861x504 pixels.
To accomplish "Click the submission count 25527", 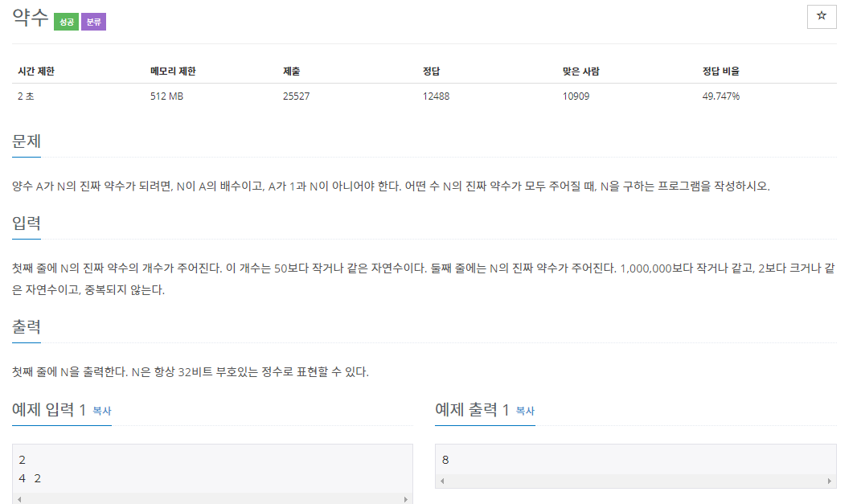I will click(296, 96).
